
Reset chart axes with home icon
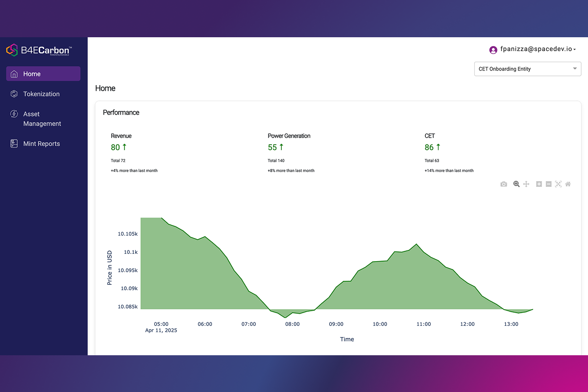[568, 184]
